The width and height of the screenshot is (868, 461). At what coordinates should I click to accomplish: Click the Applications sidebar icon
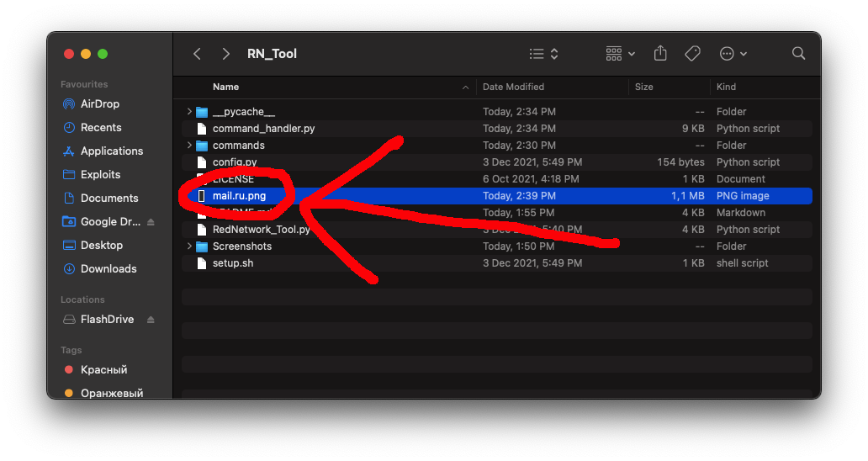pyautogui.click(x=69, y=151)
